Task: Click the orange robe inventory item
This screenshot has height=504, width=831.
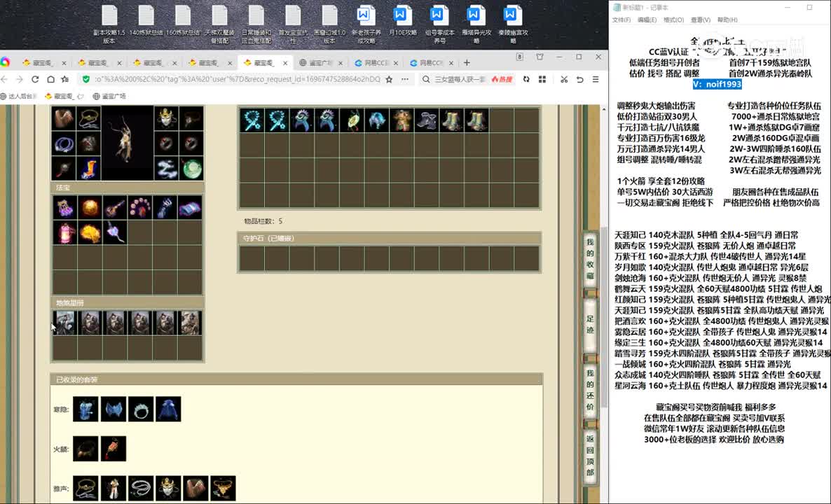Action: coord(401,120)
